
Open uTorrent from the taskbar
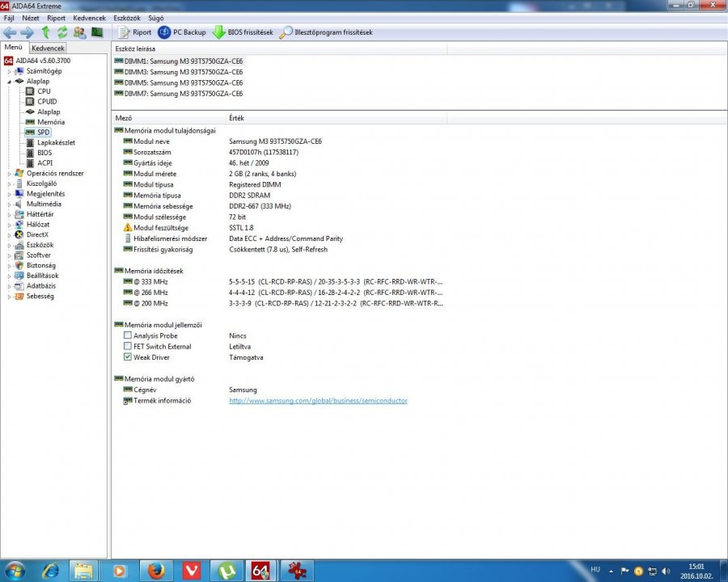click(226, 571)
